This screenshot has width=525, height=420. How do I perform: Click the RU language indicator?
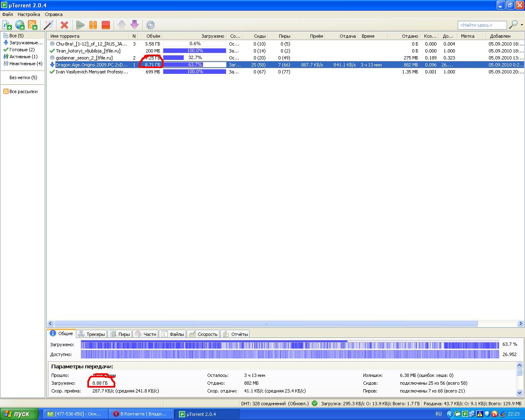438,414
